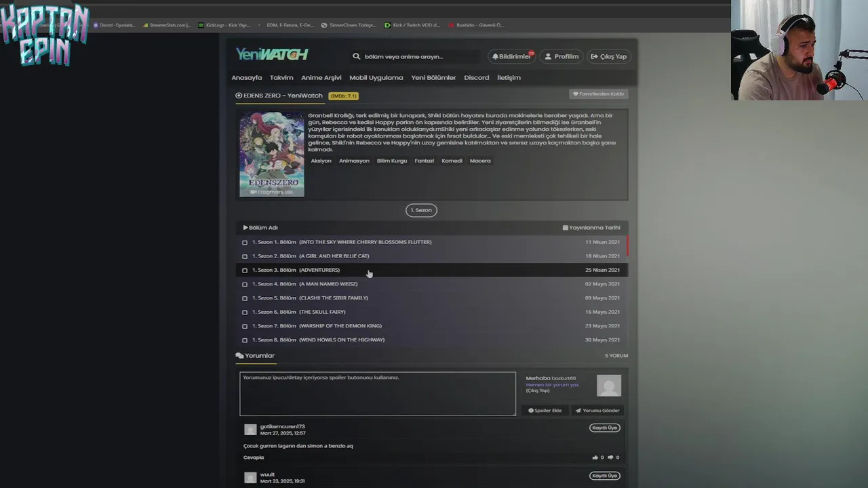
Task: Focus the comment text area
Action: (x=378, y=394)
